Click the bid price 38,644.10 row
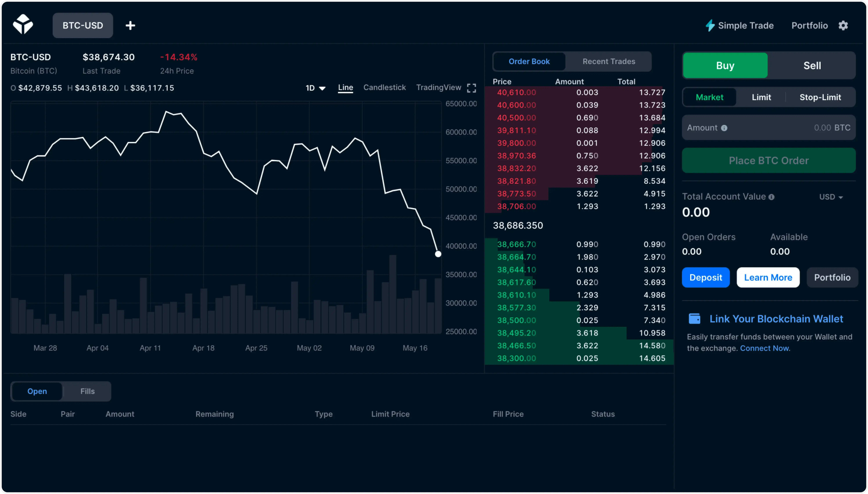 click(x=579, y=270)
